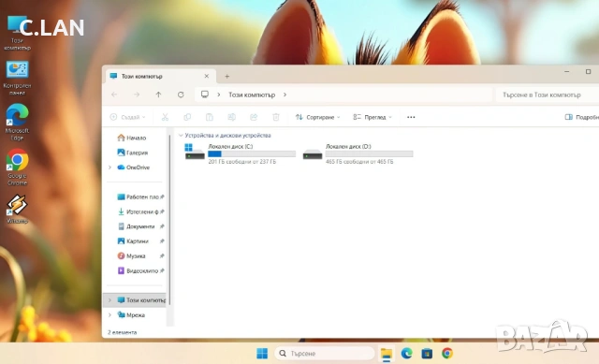Screen dimensions: 599x364
Task: Open the Преглед dropdown
Action: [x=373, y=117]
